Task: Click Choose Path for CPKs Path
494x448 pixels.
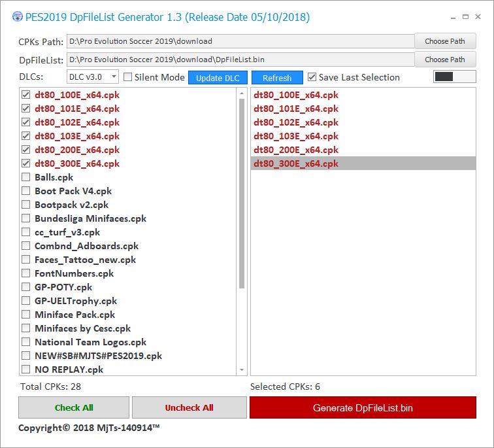Action: click(x=445, y=41)
